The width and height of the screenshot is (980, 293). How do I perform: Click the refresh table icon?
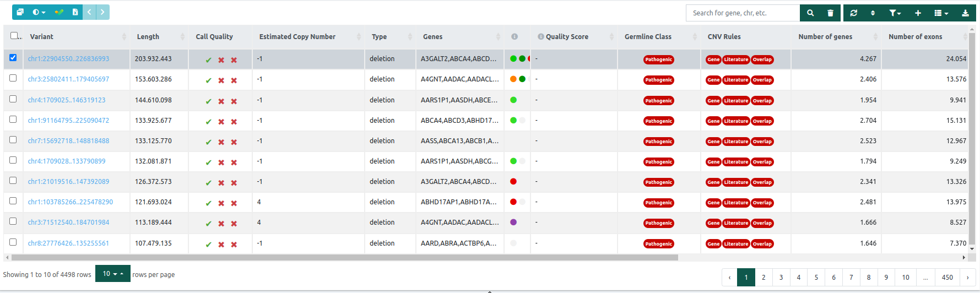pos(853,13)
